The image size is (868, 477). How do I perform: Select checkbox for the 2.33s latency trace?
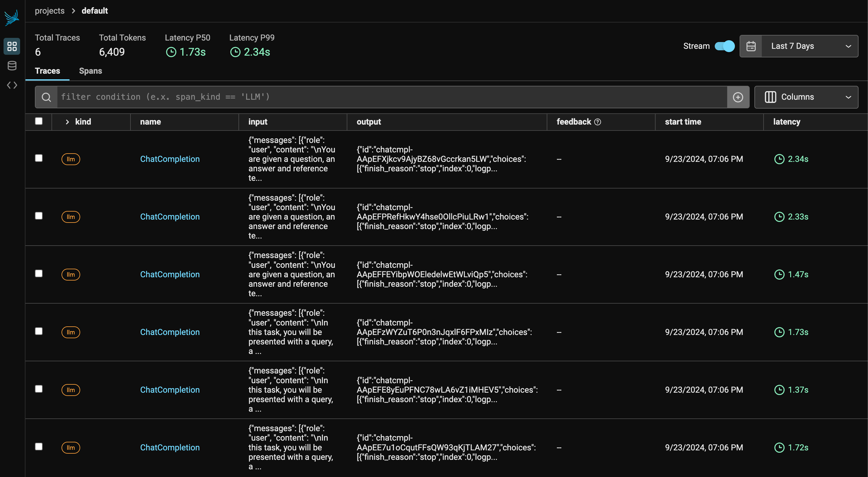tap(39, 216)
